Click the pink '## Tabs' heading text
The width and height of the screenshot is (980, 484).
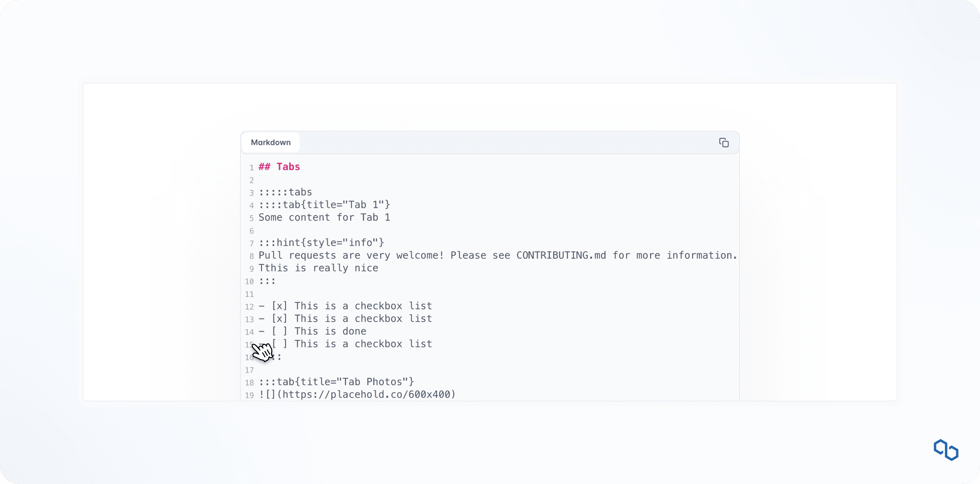[279, 167]
